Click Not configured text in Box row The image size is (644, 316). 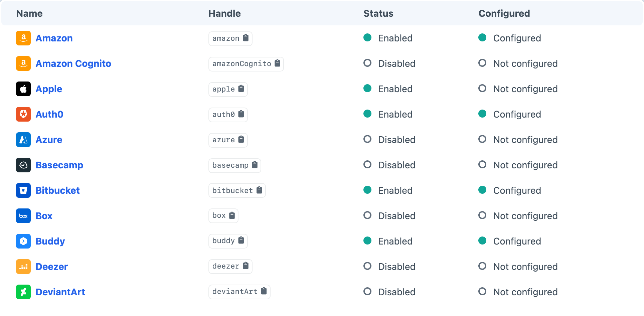(525, 216)
